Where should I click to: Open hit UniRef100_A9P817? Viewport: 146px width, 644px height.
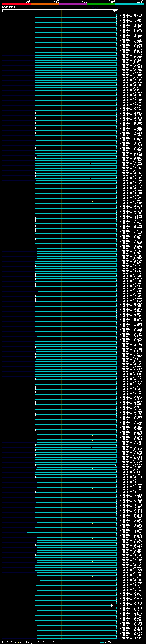(131, 25)
